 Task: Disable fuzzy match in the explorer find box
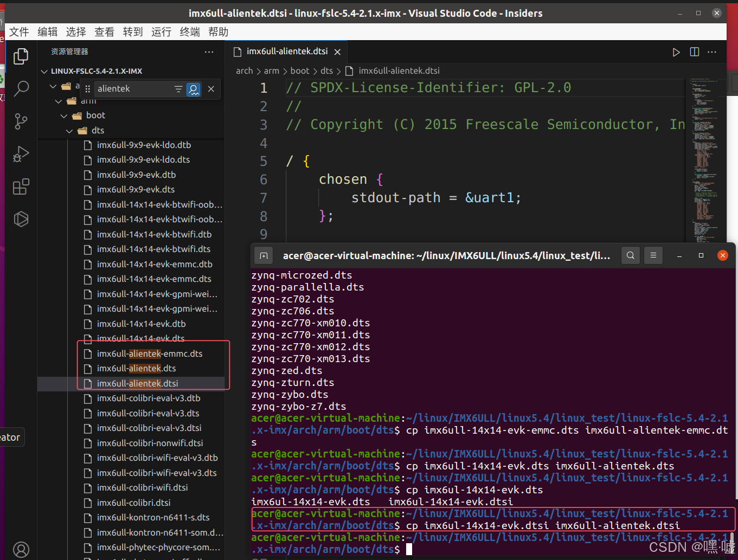click(x=194, y=88)
